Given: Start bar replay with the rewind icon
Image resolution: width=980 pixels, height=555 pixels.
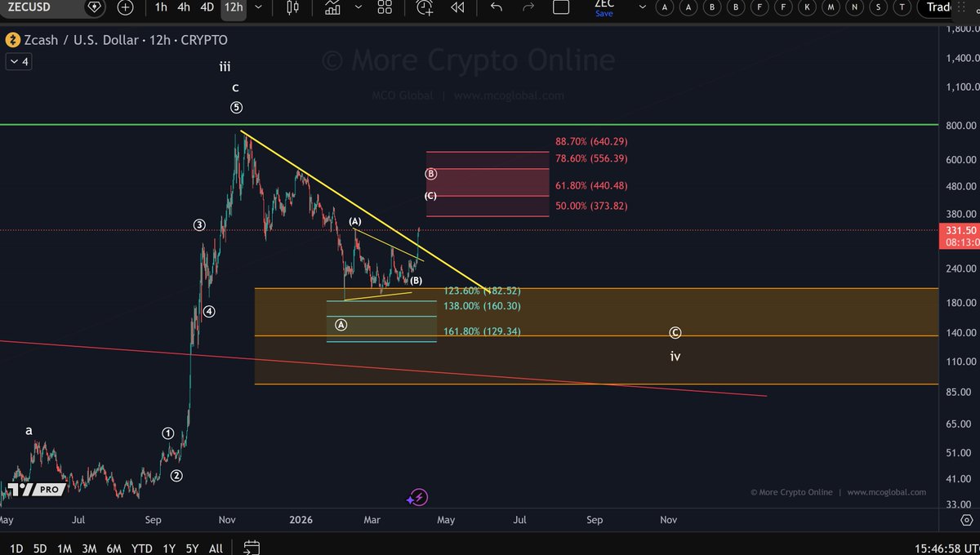Looking at the screenshot, I should (457, 7).
